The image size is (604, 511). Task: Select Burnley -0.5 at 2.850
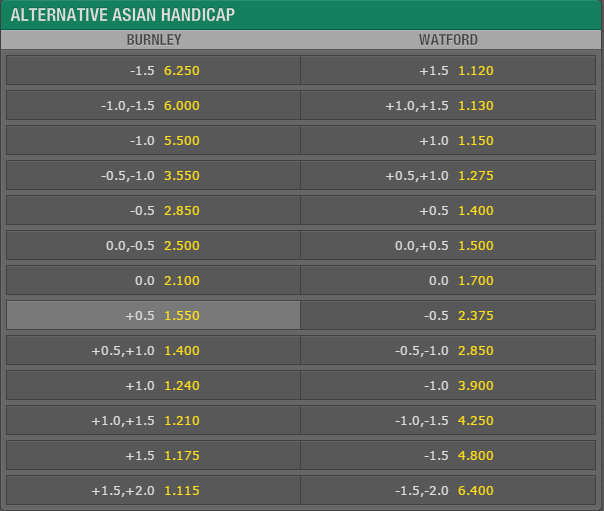(153, 211)
